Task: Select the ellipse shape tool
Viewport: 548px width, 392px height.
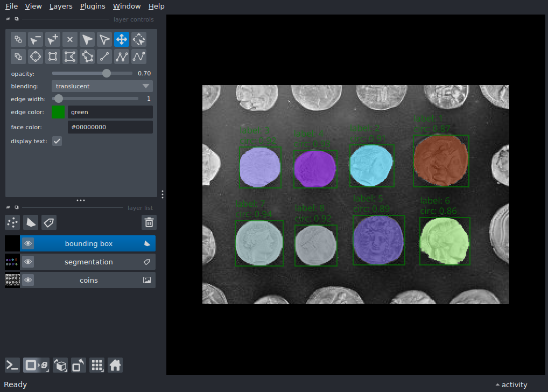Action: pos(35,57)
